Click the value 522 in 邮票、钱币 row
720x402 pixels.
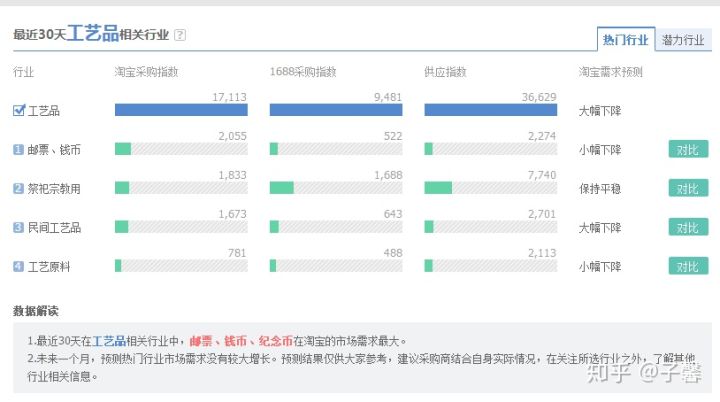pos(393,136)
